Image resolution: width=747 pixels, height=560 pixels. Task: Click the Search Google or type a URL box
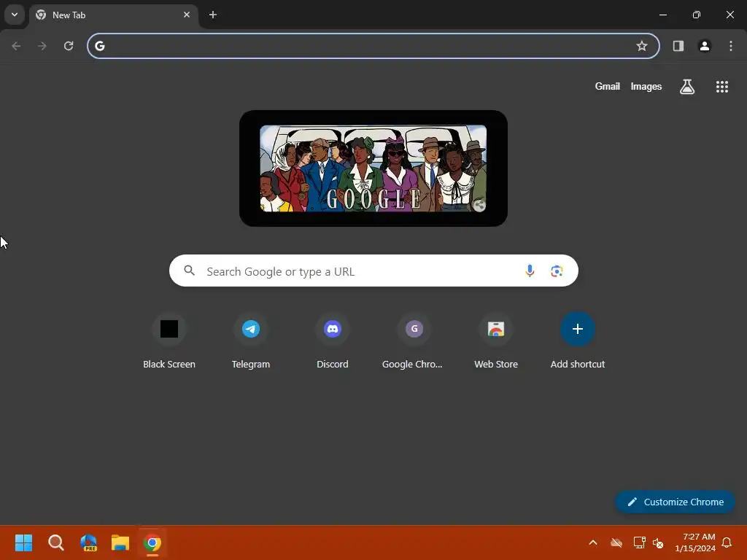click(x=373, y=271)
